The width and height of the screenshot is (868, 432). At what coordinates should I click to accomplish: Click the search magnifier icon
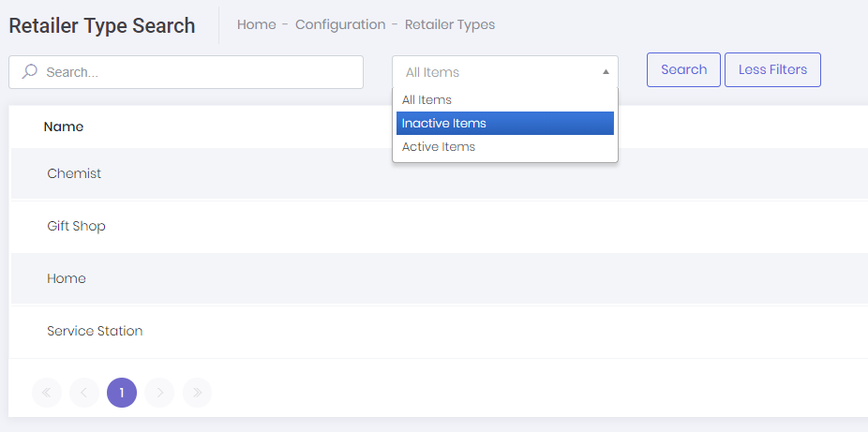[x=29, y=71]
